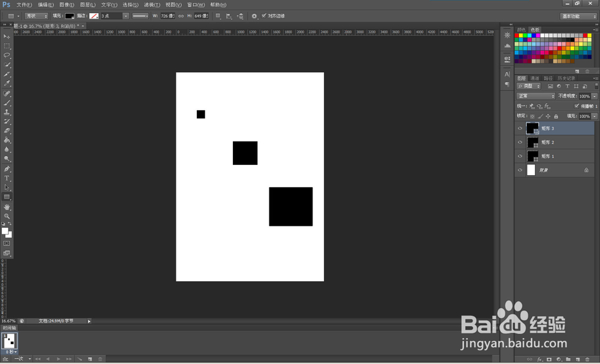The width and height of the screenshot is (600, 364).
Task: Click the 基本功能 workspace button
Action: (x=577, y=17)
